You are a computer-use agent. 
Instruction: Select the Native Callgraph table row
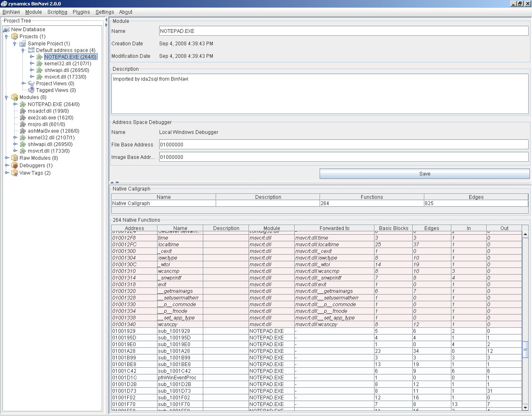[320, 203]
